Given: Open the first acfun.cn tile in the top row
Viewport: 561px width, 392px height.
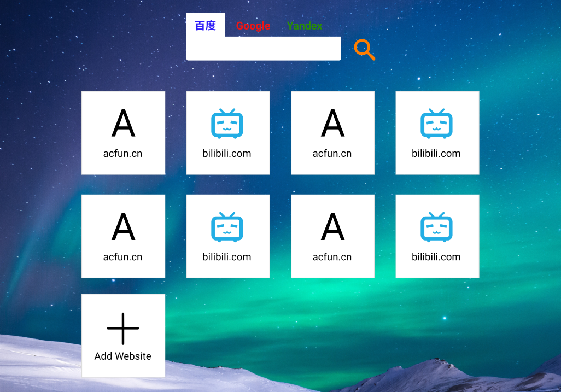Looking at the screenshot, I should 123,133.
